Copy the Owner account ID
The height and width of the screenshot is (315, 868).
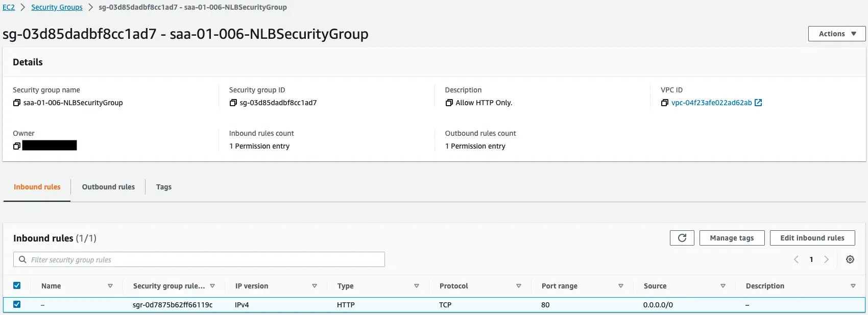17,146
